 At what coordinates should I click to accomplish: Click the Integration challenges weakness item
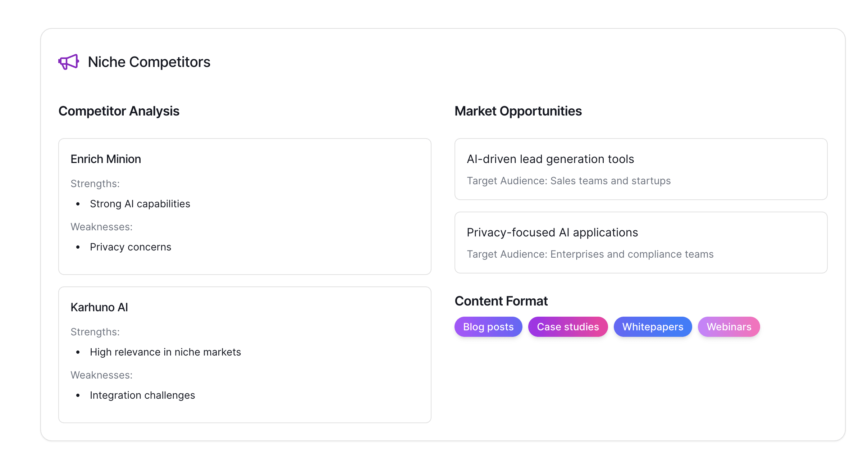coord(142,395)
